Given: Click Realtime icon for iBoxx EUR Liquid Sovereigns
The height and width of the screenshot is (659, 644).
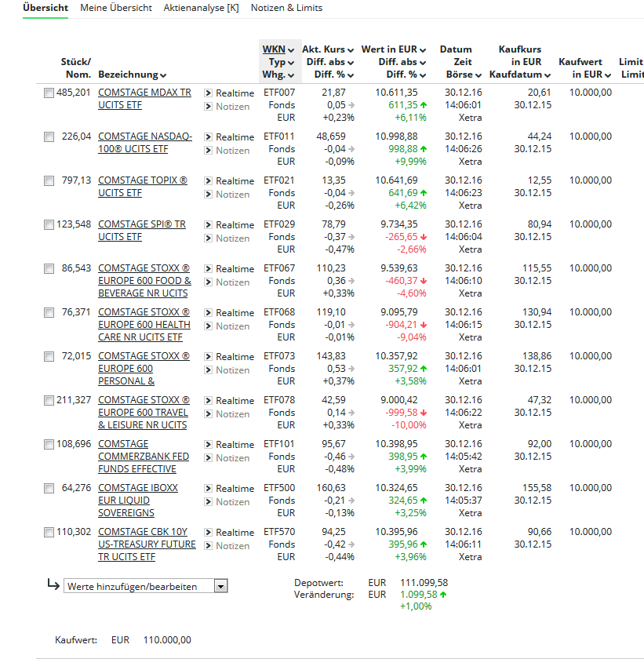Looking at the screenshot, I should coord(208,488).
